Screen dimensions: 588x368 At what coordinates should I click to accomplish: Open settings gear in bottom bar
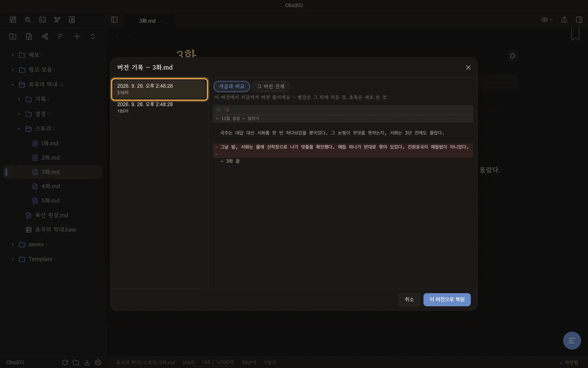tap(98, 362)
